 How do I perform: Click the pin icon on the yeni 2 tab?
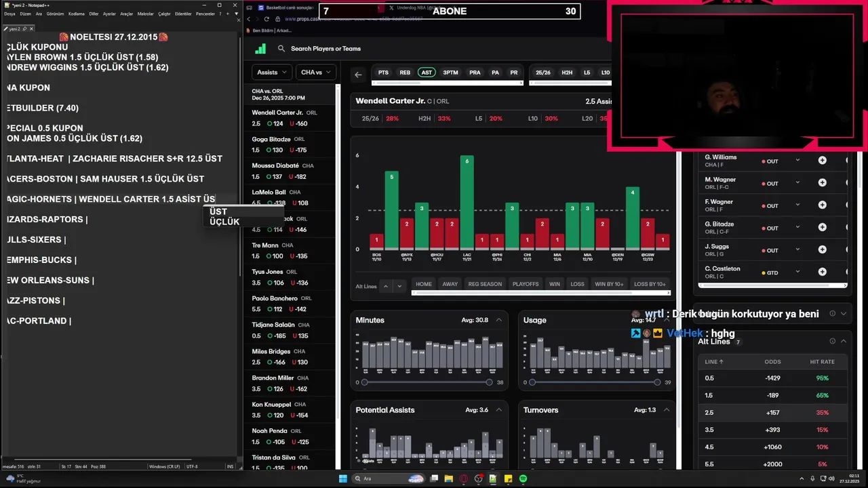24,28
